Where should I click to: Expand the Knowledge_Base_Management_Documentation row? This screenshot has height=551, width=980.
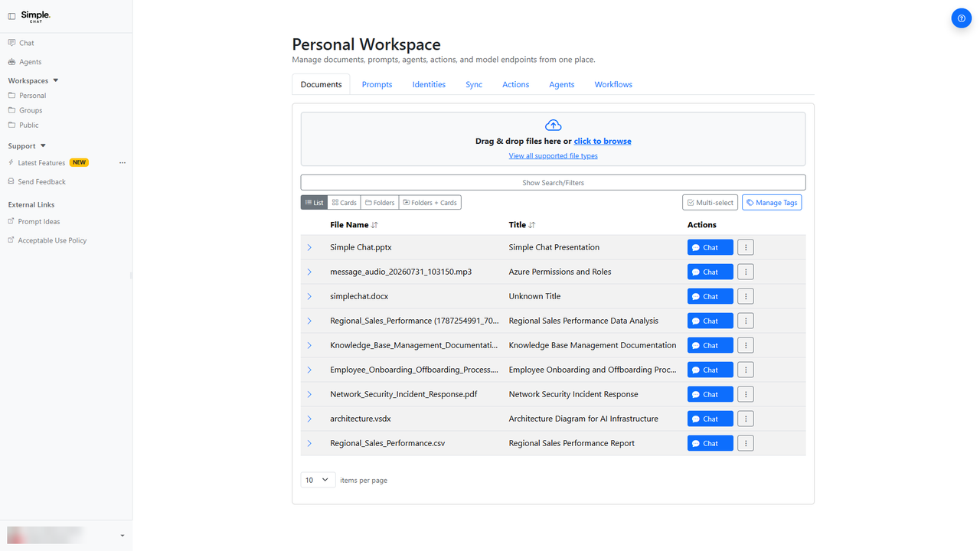309,345
